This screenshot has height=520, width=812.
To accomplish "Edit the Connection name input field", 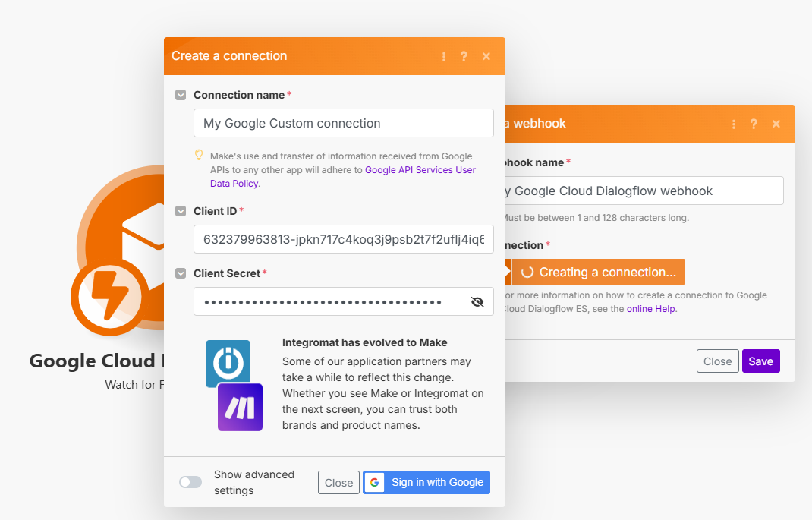I will (x=343, y=123).
